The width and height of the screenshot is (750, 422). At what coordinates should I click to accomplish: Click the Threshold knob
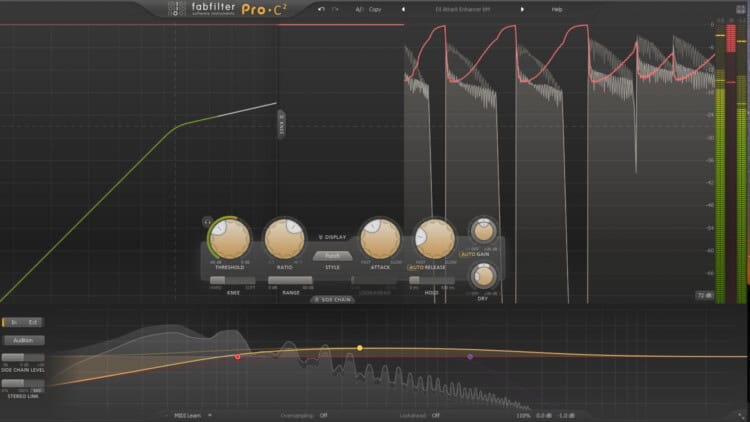230,239
